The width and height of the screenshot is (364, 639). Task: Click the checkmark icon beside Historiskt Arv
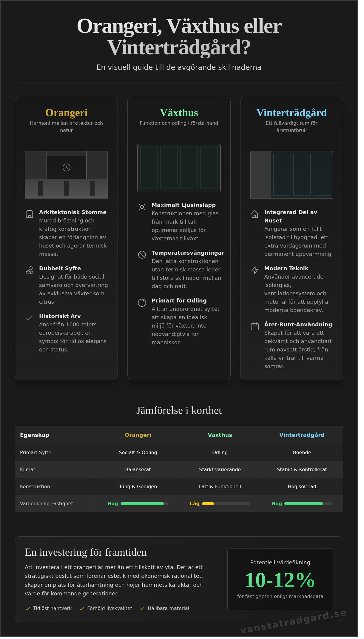click(30, 318)
